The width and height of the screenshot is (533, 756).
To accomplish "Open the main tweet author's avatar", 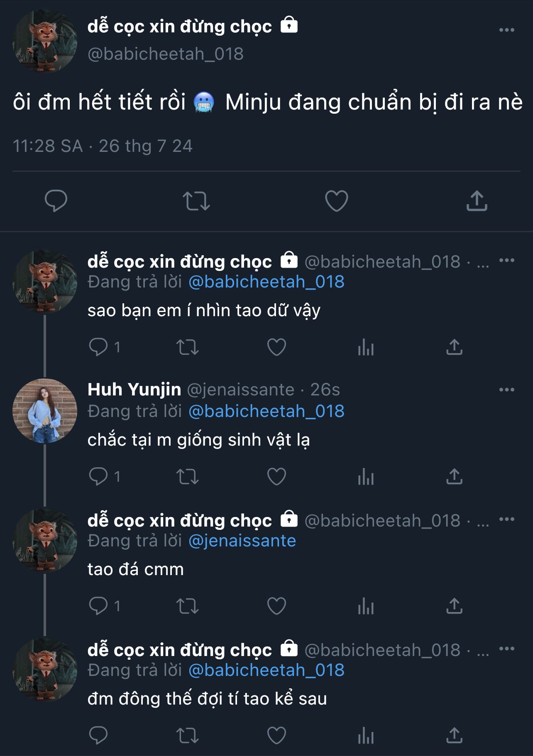I will 45,41.
